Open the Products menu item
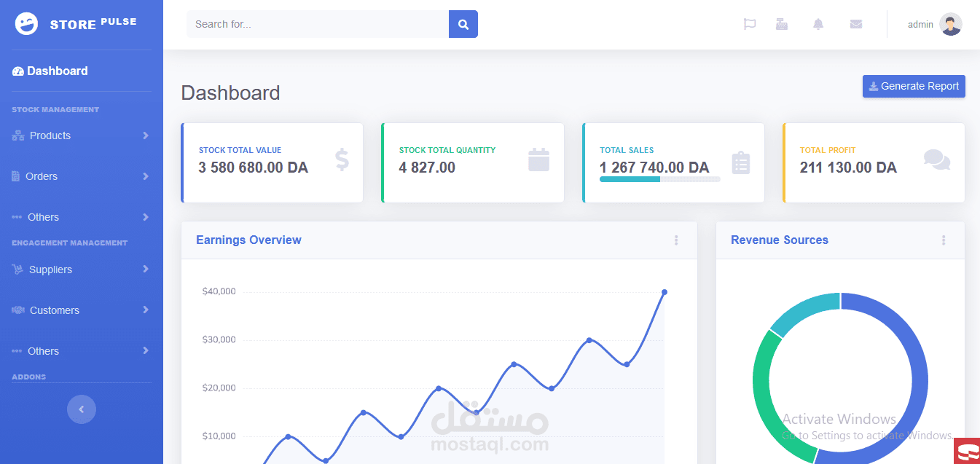The height and width of the screenshot is (464, 980). point(82,135)
